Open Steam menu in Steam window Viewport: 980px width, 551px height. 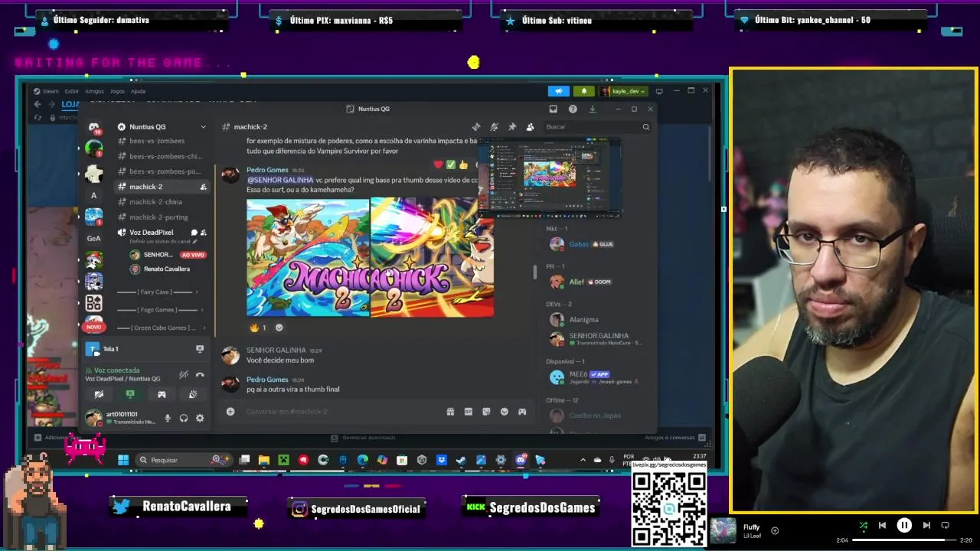(x=50, y=91)
